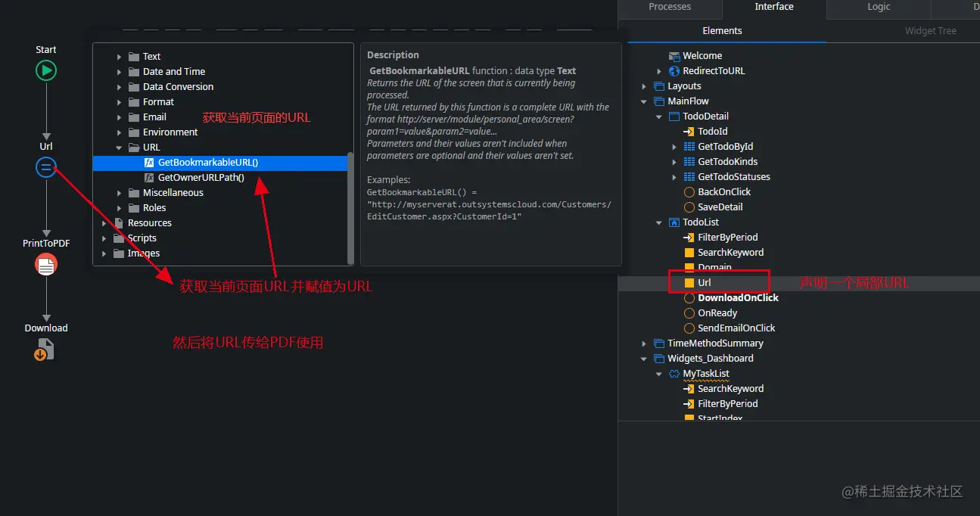Select FilterByPeriod under TodoList

727,238
